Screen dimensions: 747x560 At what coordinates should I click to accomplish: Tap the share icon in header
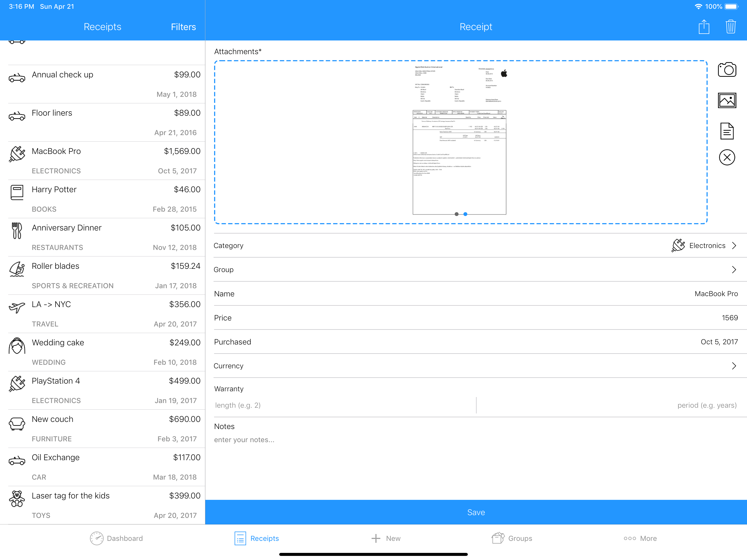point(704,27)
